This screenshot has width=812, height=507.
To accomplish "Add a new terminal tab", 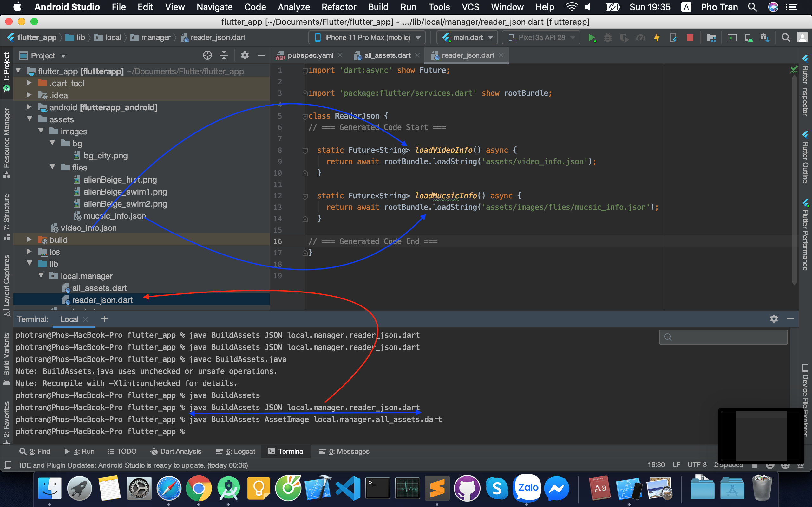I will click(x=104, y=319).
